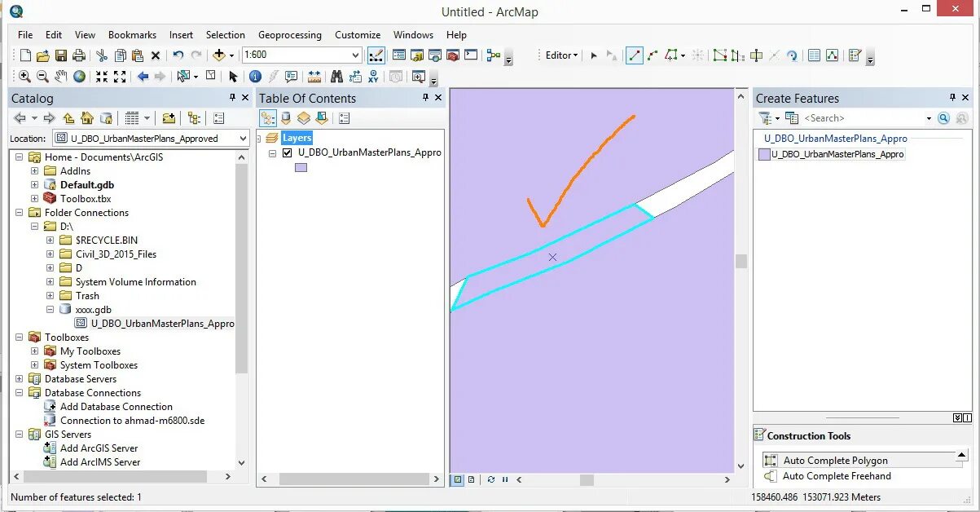This screenshot has height=512, width=980.
Task: Open the Attributes window icon
Action: point(814,55)
